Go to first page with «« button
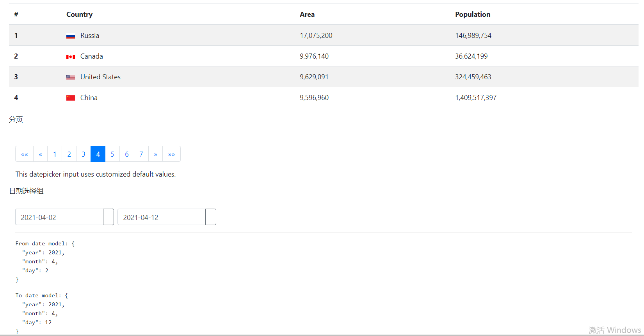This screenshot has height=336, width=644. tap(25, 154)
